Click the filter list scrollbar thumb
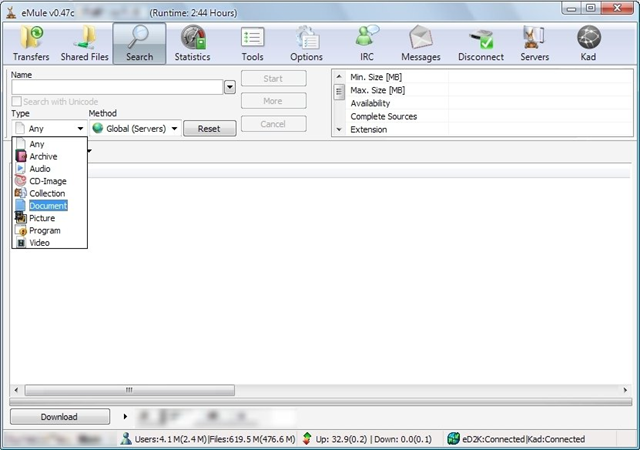Screen dimensions: 640x450 click(339, 92)
